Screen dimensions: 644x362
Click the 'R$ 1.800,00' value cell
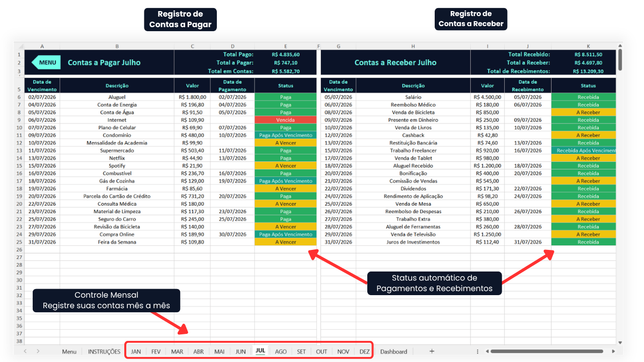(x=192, y=97)
